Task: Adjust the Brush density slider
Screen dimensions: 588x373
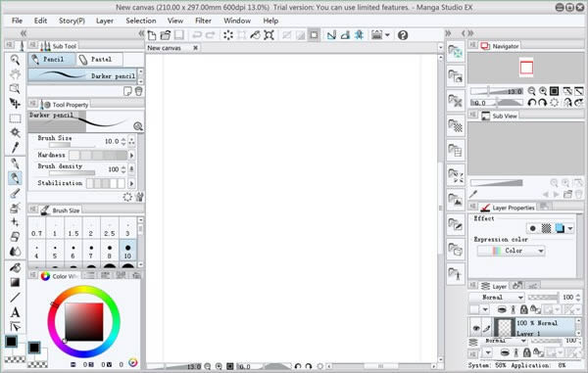Action: click(x=72, y=173)
